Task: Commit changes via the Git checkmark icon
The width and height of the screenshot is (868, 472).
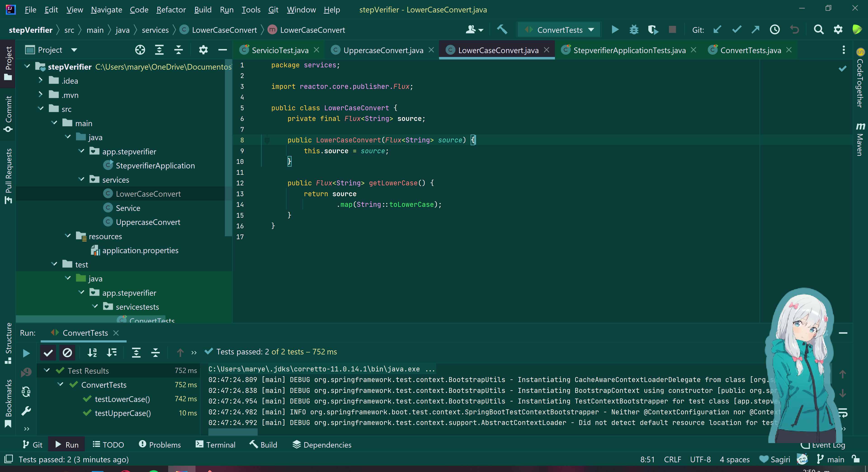Action: (x=737, y=30)
